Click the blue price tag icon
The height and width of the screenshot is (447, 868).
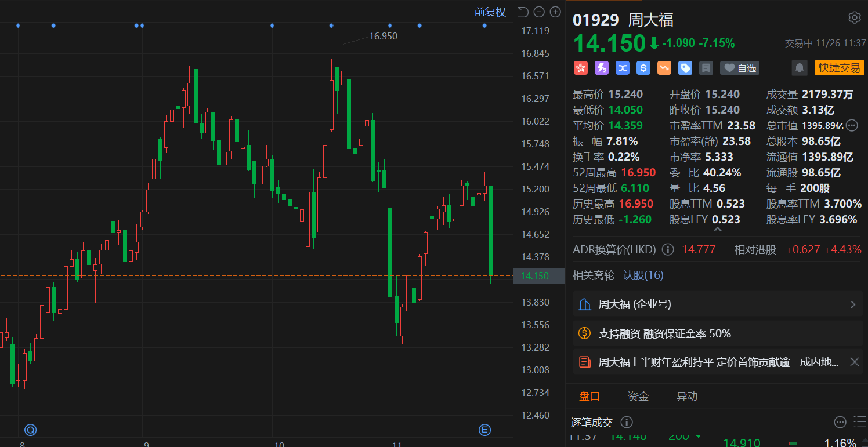(685, 68)
